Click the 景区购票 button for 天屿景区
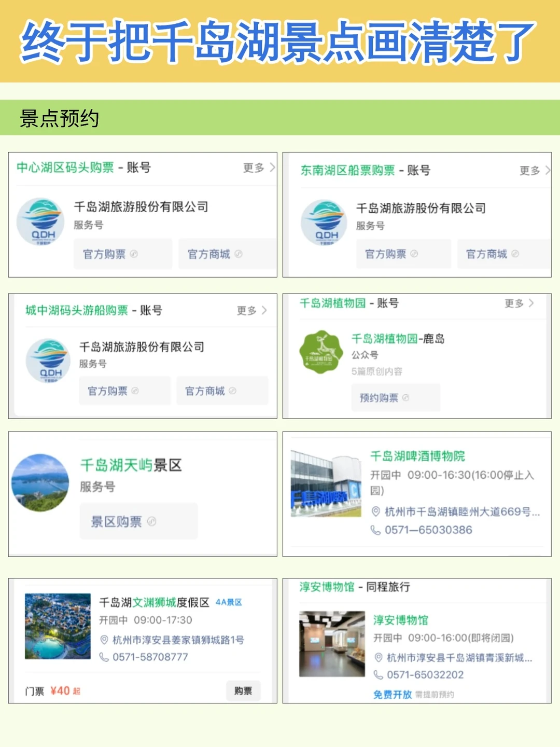Screen dimensions: 560x747 click(138, 521)
